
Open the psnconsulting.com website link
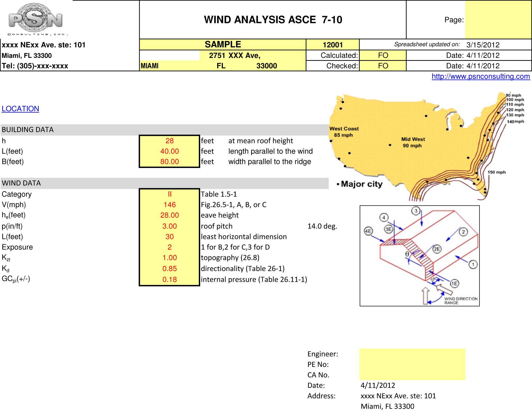[481, 77]
